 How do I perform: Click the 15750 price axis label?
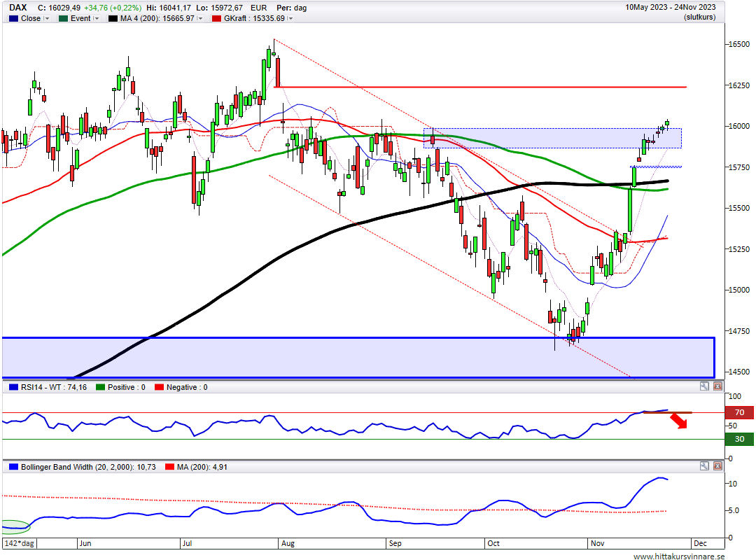coord(739,167)
